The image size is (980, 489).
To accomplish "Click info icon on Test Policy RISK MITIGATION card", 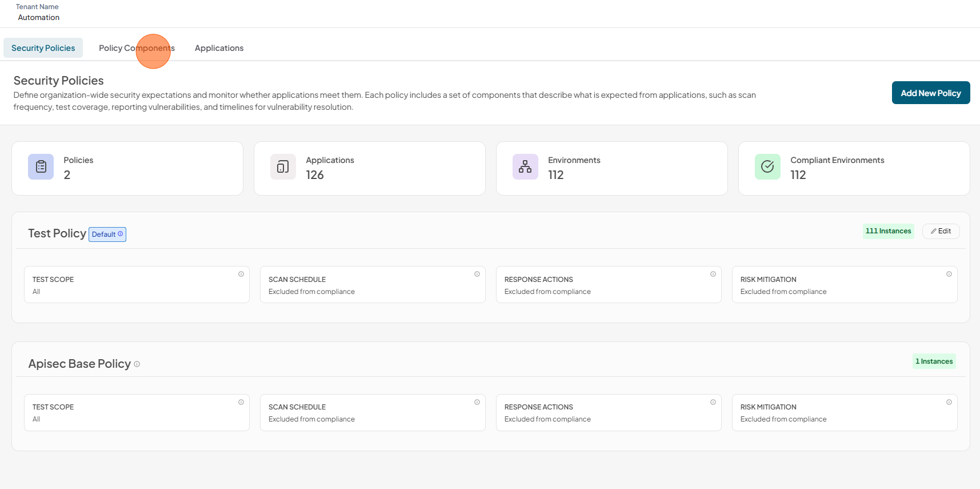I will (949, 274).
